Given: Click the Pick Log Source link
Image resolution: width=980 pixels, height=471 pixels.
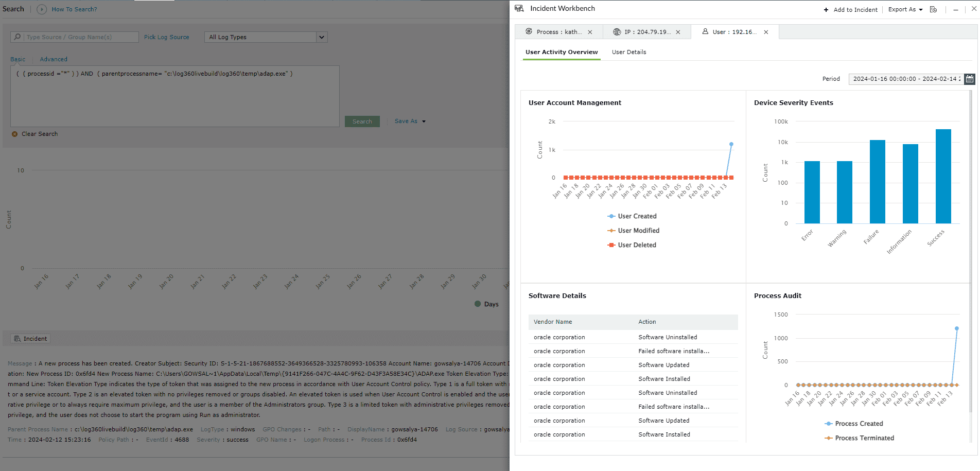Looking at the screenshot, I should [x=166, y=37].
